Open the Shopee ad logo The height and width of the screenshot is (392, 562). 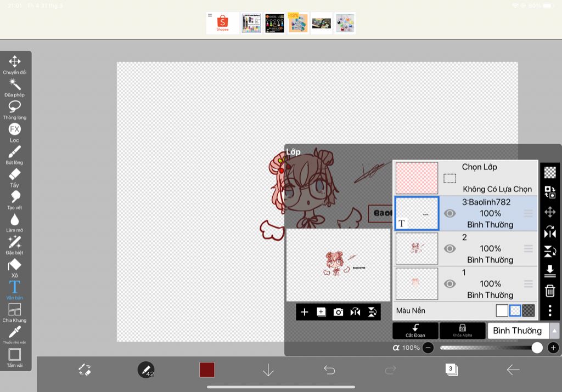pos(223,23)
